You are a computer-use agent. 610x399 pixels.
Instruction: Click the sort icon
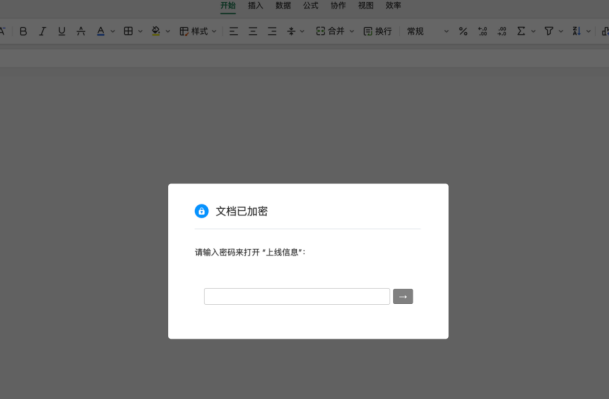click(x=577, y=32)
